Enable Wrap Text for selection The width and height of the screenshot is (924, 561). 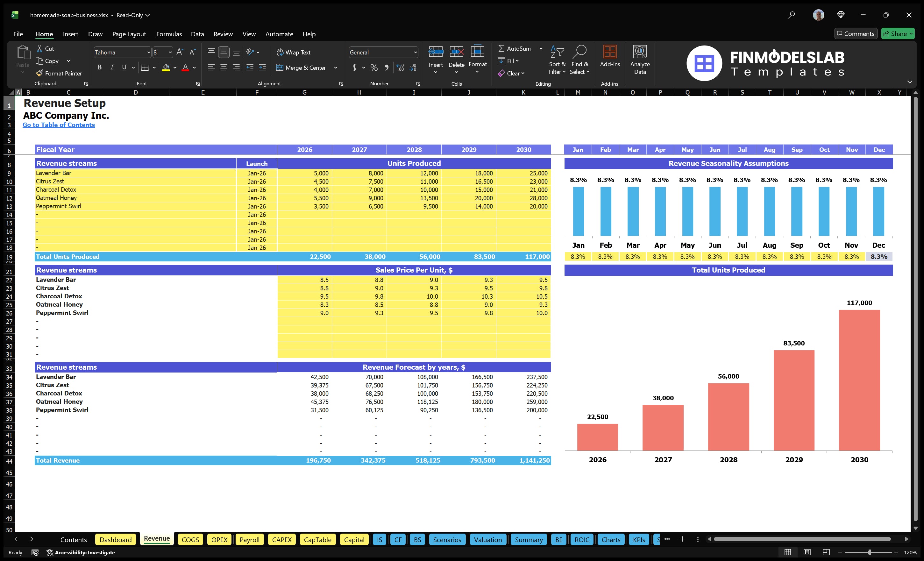294,52
